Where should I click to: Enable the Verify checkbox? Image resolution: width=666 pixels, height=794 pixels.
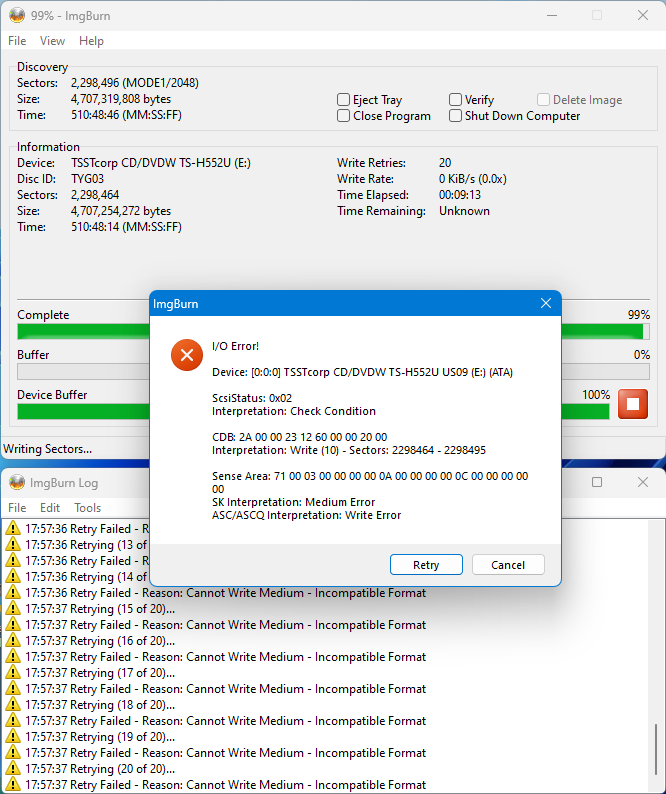pyautogui.click(x=455, y=100)
